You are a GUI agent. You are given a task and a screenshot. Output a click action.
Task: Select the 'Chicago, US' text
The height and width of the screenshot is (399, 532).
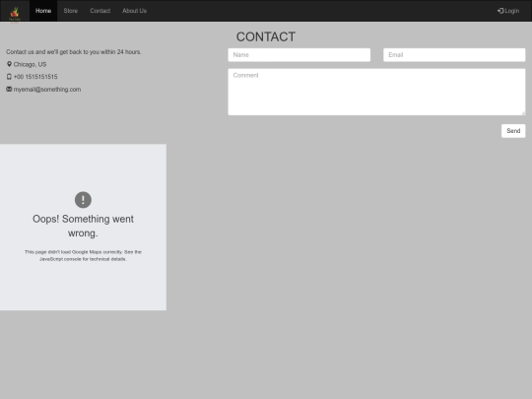(x=30, y=64)
